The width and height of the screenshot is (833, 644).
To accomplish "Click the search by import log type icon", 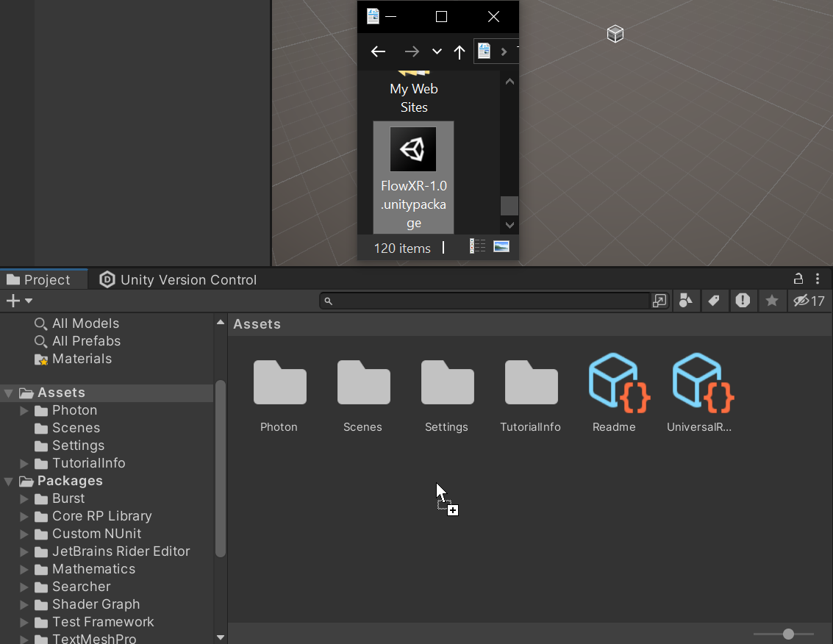I will pos(743,301).
